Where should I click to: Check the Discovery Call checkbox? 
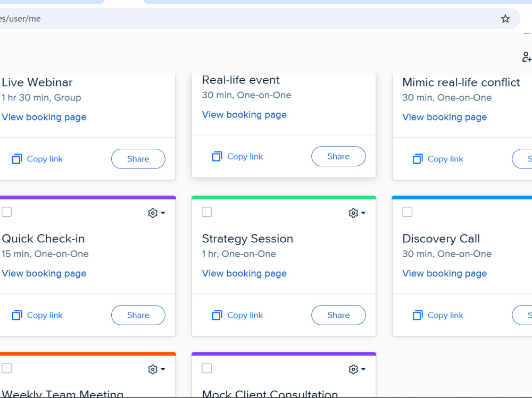pos(407,212)
